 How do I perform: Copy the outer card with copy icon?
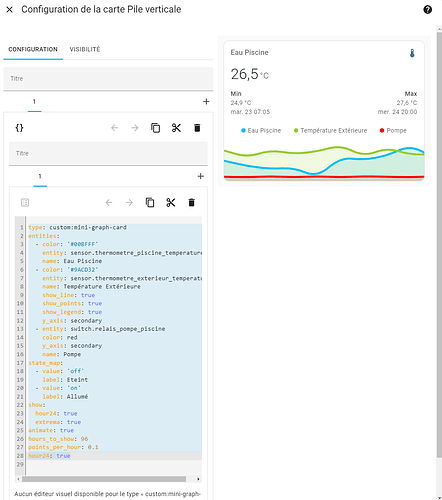tap(156, 128)
